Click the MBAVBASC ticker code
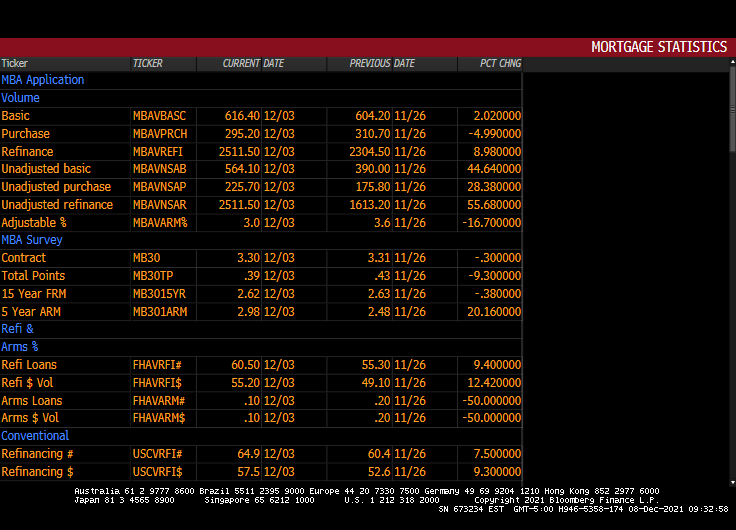This screenshot has height=530, width=736. pyautogui.click(x=159, y=116)
